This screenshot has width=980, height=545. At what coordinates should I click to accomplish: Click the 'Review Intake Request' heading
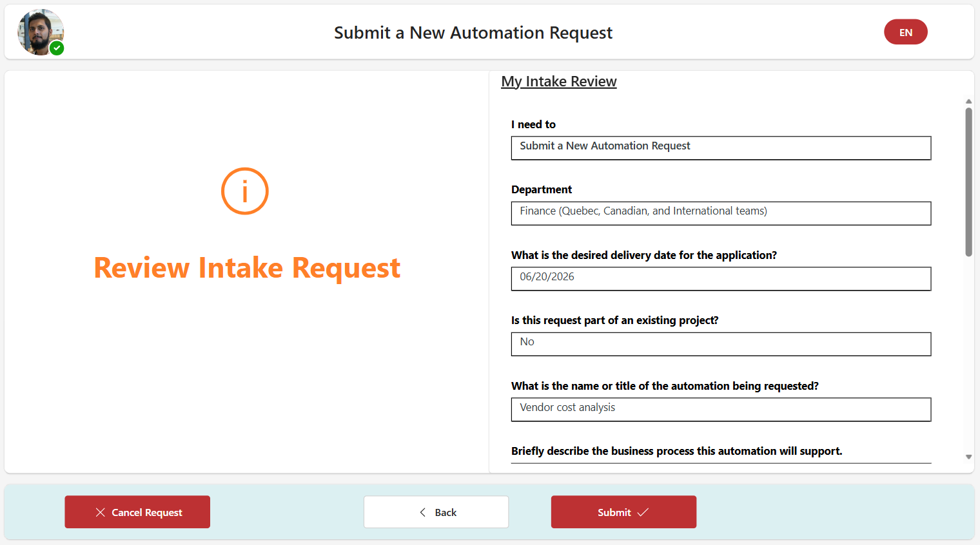[247, 267]
